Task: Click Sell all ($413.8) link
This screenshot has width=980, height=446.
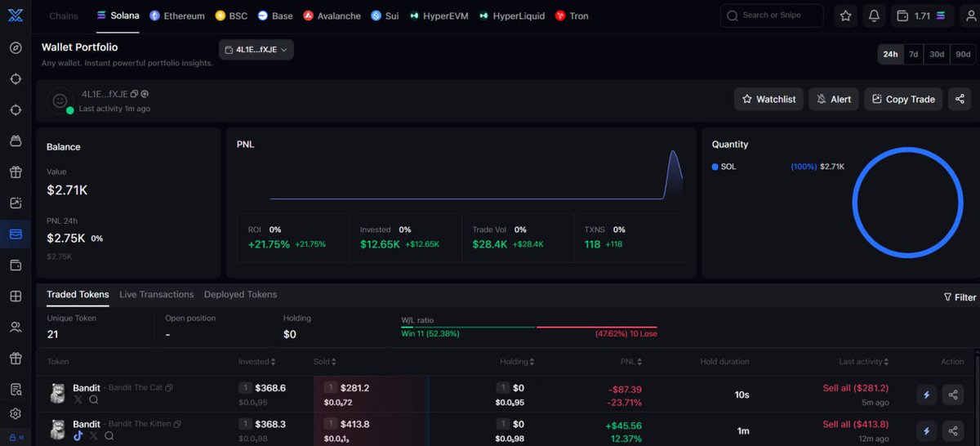Action: (855, 424)
